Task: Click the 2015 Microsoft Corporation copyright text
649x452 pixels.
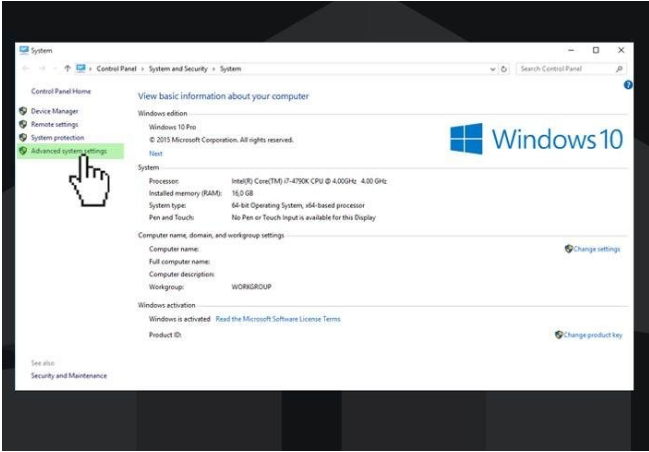Action: point(221,140)
